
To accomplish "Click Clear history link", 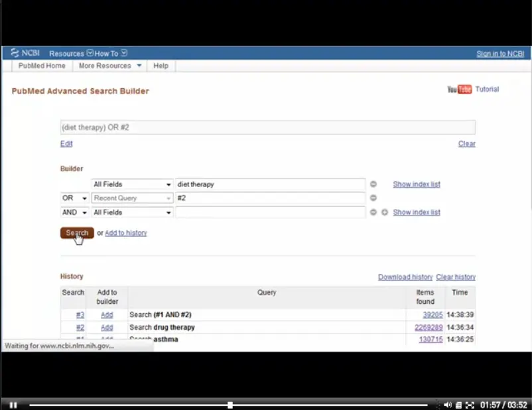I will click(456, 277).
